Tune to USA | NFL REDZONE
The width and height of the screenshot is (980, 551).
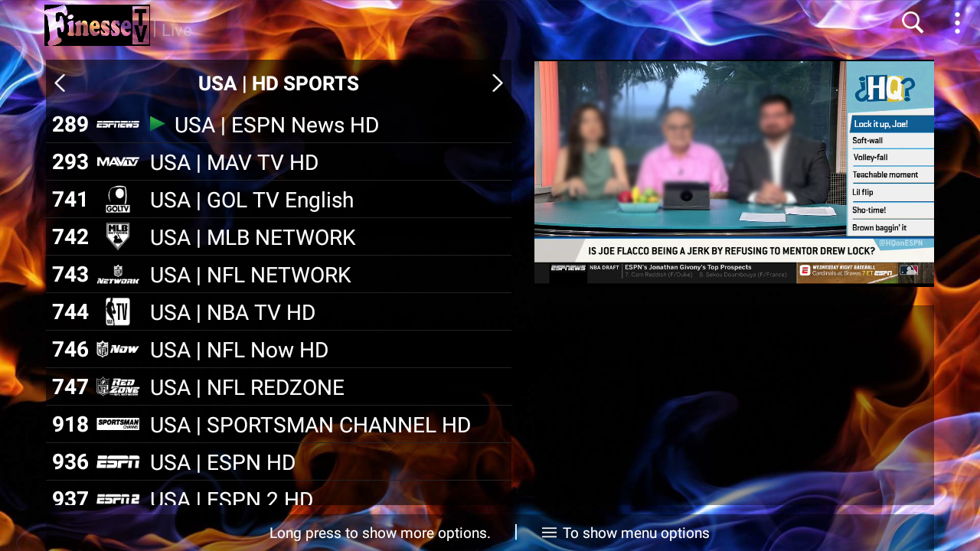279,386
